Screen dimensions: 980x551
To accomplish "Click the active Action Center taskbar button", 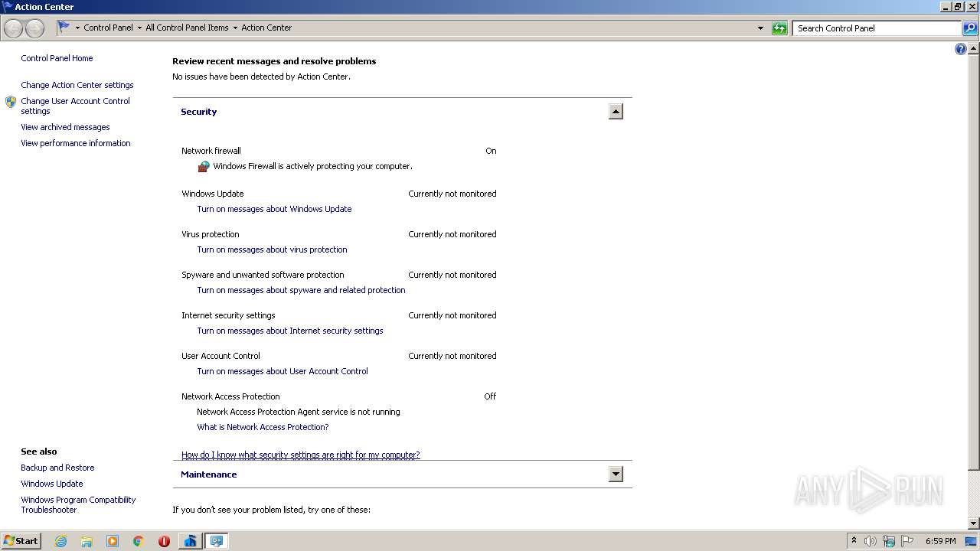I will tap(217, 541).
